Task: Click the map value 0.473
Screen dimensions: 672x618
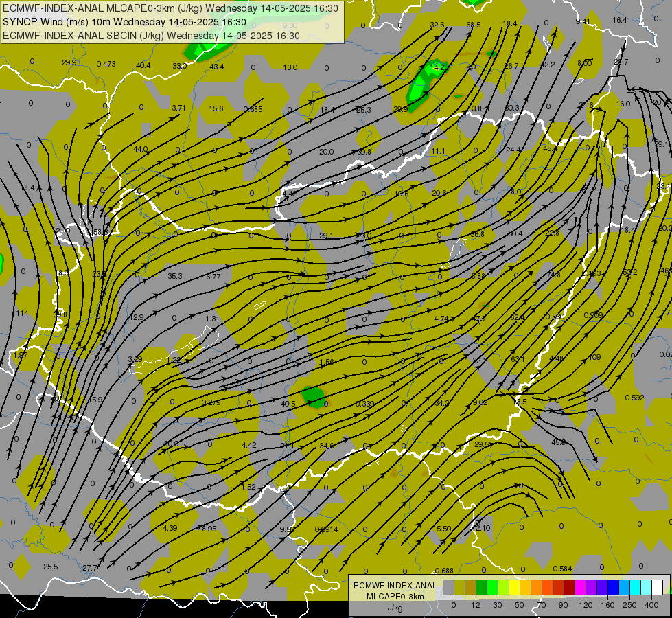Action: click(106, 64)
